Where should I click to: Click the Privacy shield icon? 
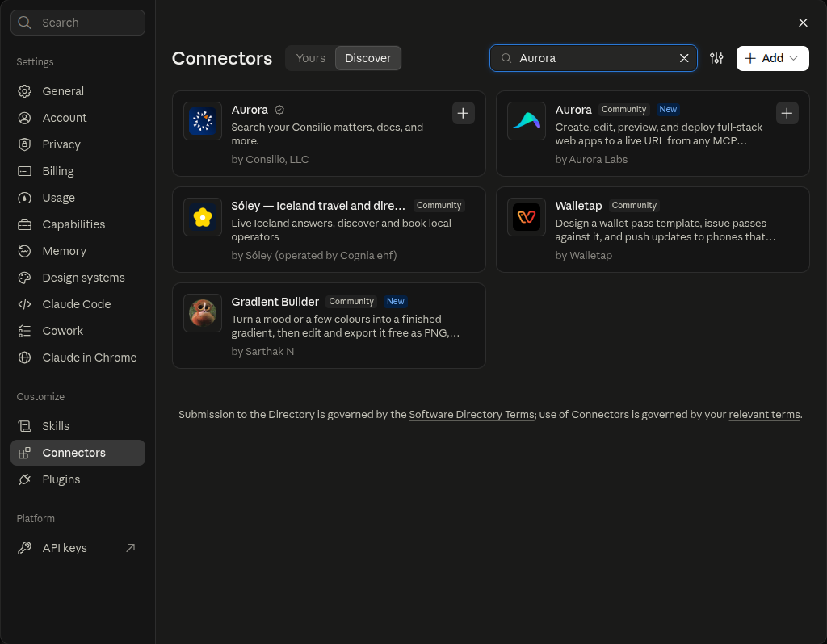coord(24,144)
